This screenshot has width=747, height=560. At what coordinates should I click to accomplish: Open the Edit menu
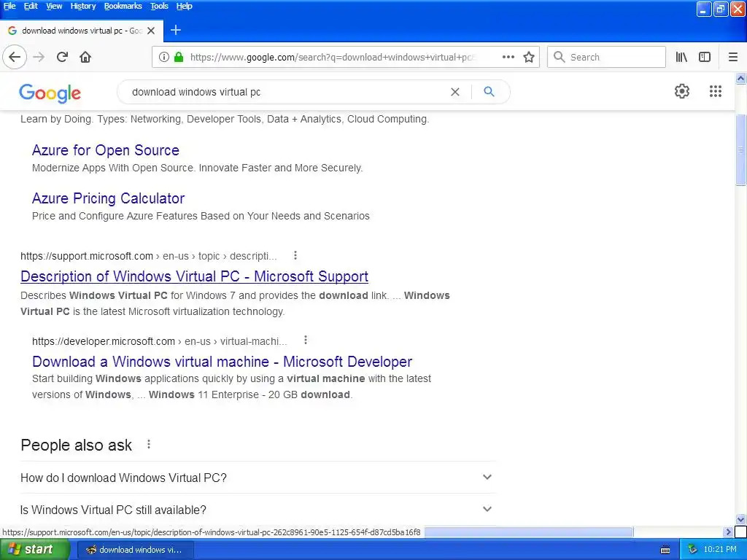pyautogui.click(x=31, y=6)
